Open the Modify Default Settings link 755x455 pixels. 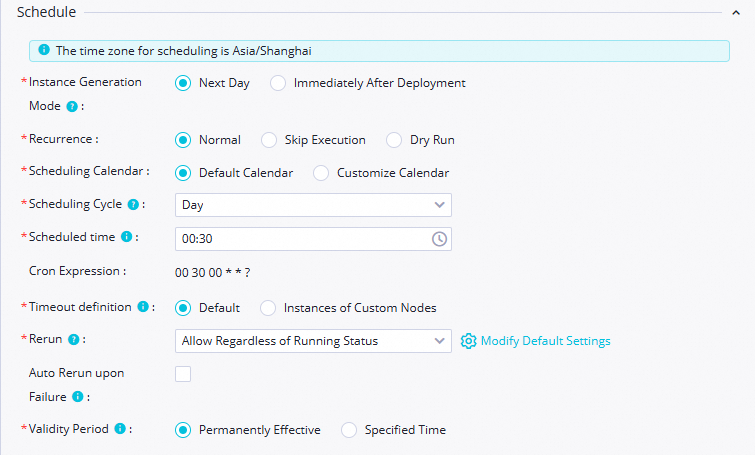(x=545, y=341)
